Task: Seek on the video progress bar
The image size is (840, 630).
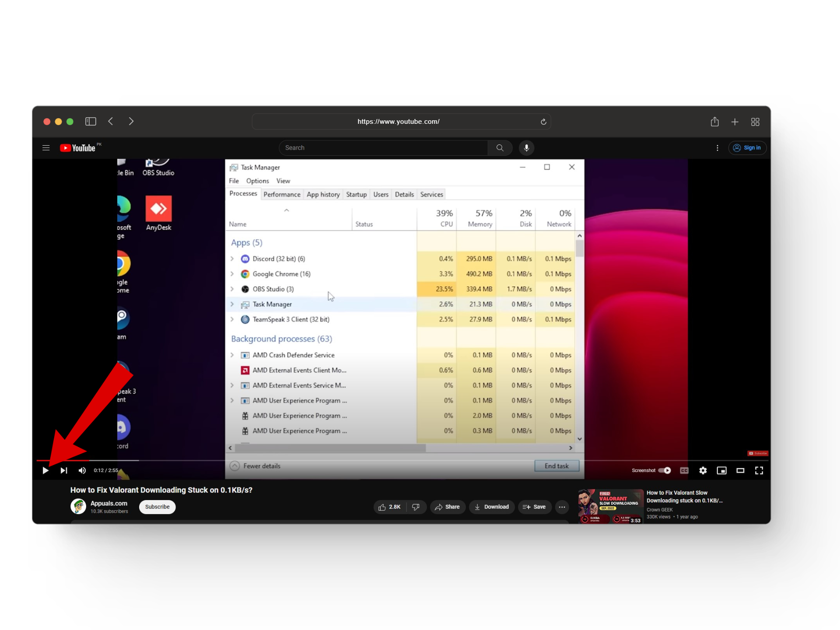Action: pyautogui.click(x=306, y=460)
